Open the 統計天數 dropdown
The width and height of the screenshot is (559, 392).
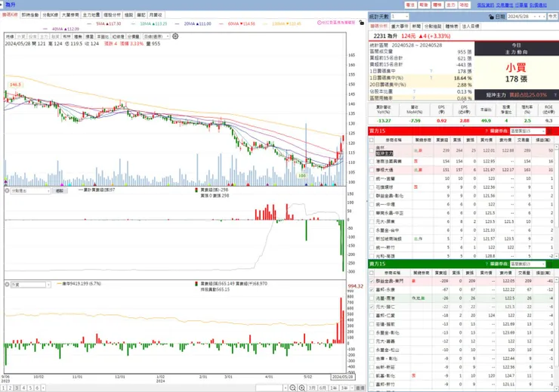406,17
